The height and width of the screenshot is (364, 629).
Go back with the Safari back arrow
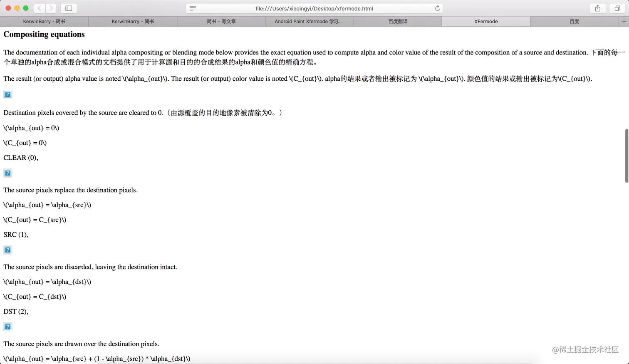click(40, 8)
